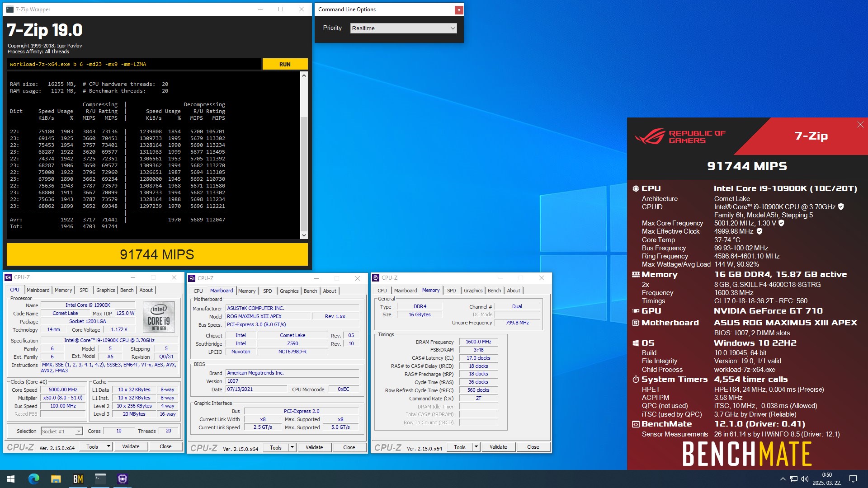Click Close in Mainboard CPU-Z window
The image size is (868, 488).
(x=349, y=447)
